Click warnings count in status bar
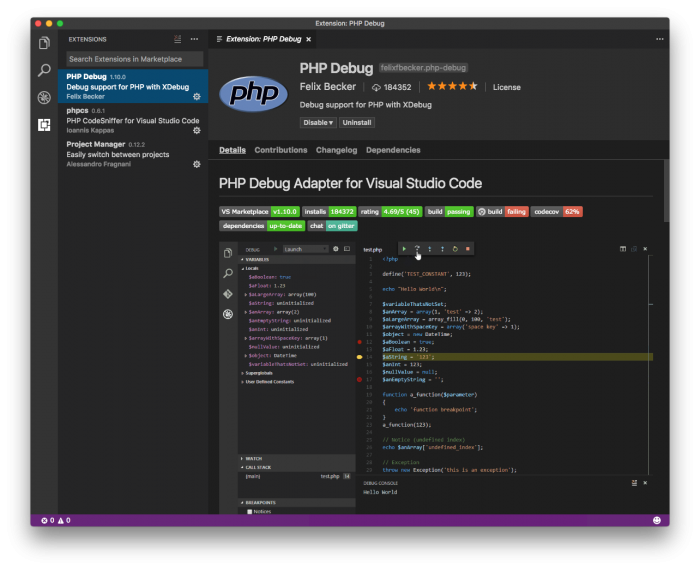This screenshot has width=700, height=570. pyautogui.click(x=64, y=520)
